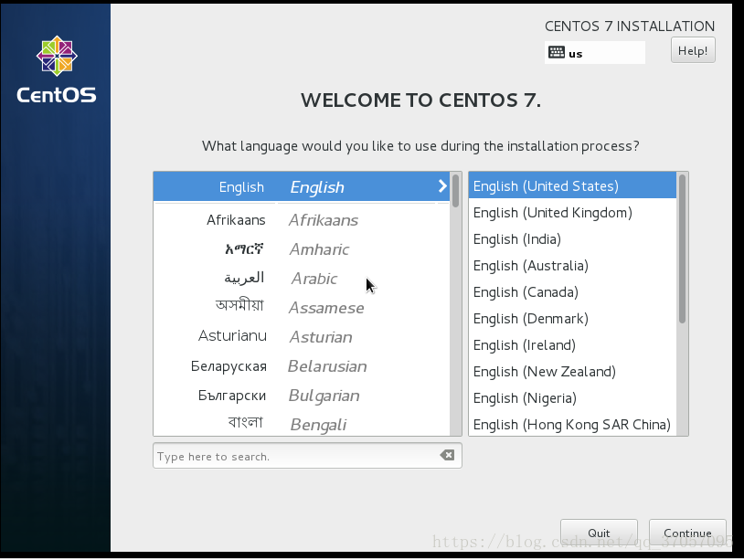Choose English (India) locale

point(572,239)
